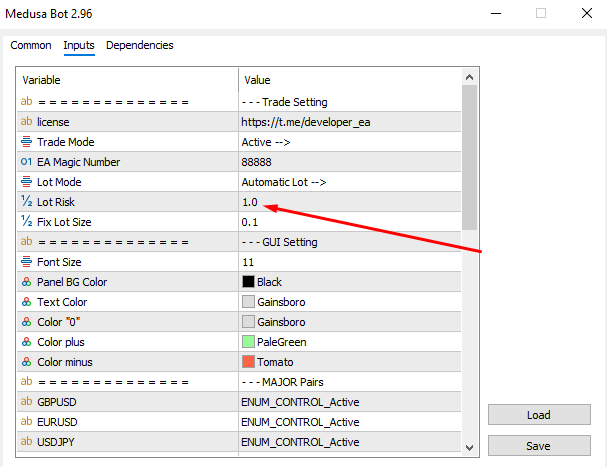Open the Font Size value 11
The width and height of the screenshot is (607, 467).
click(248, 262)
